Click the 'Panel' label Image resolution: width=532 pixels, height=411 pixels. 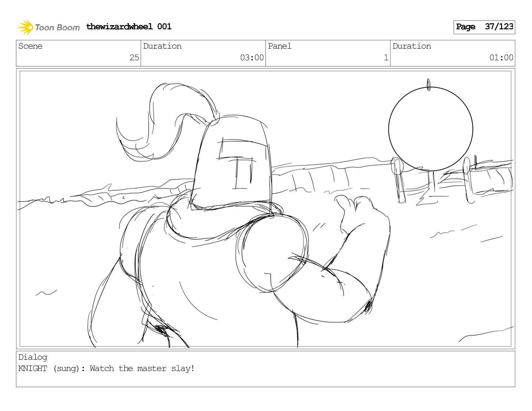280,46
